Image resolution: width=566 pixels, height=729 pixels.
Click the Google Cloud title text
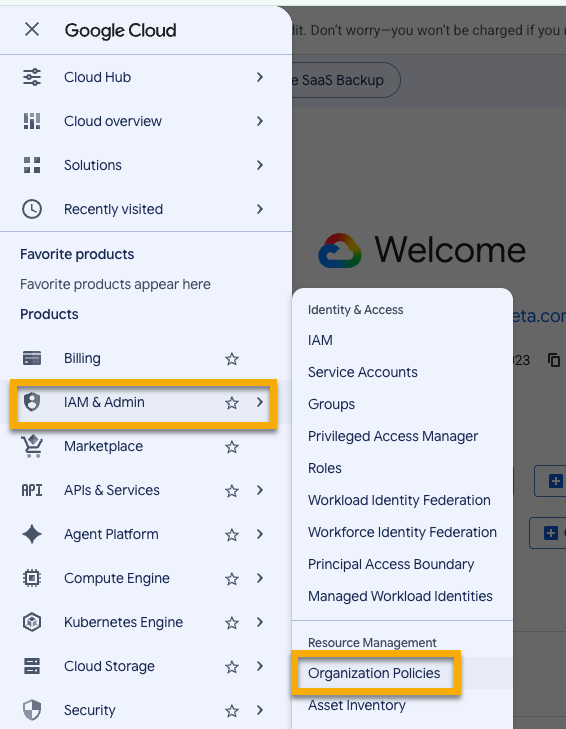(x=120, y=31)
